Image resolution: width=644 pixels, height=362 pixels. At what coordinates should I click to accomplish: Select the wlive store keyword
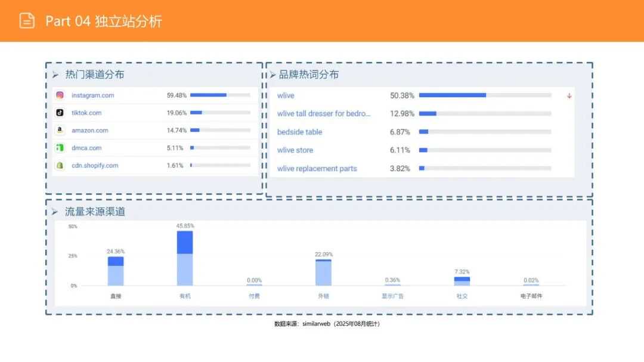(295, 150)
